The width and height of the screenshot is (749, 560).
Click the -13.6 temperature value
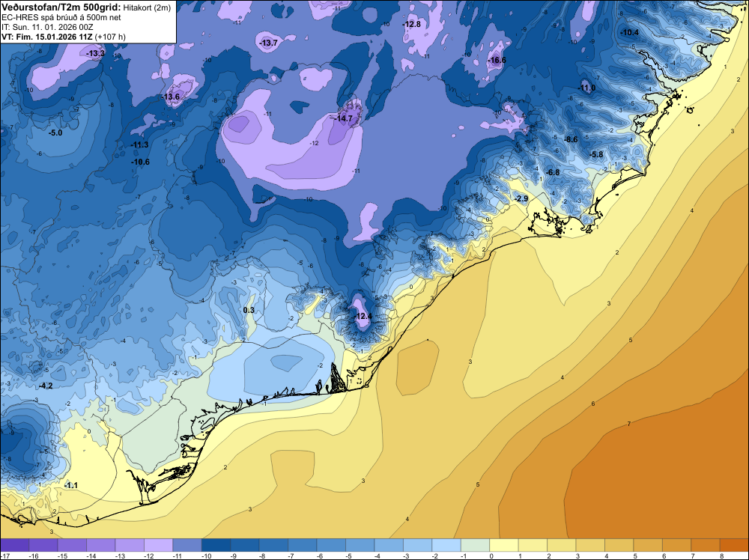pyautogui.click(x=171, y=97)
